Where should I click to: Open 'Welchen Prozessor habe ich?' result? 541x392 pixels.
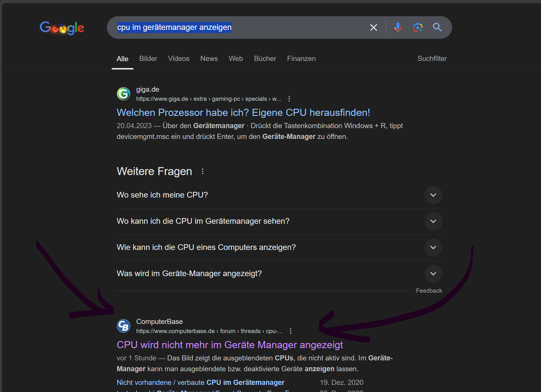point(243,112)
